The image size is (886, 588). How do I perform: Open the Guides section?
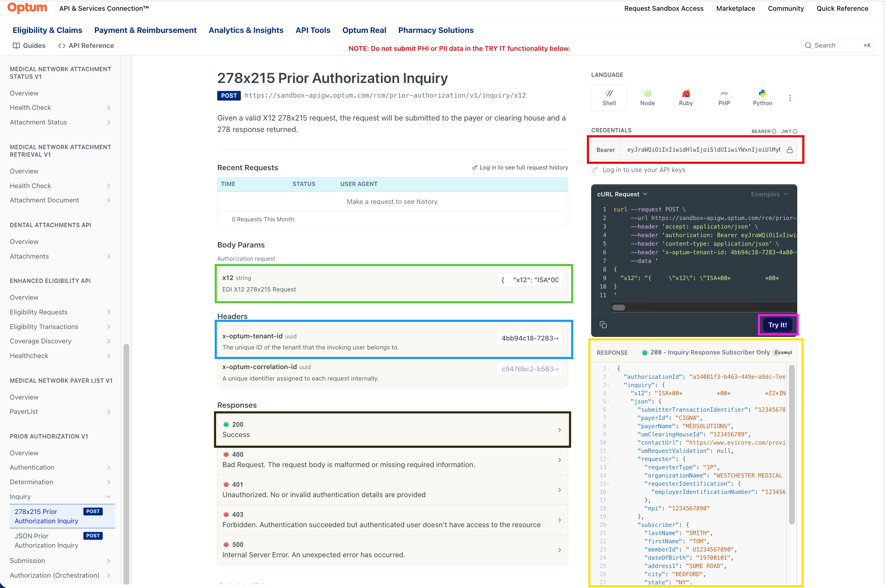click(29, 45)
